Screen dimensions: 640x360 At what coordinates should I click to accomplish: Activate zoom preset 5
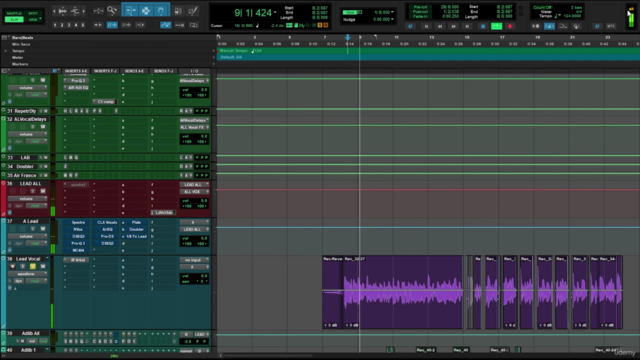pyautogui.click(x=83, y=25)
